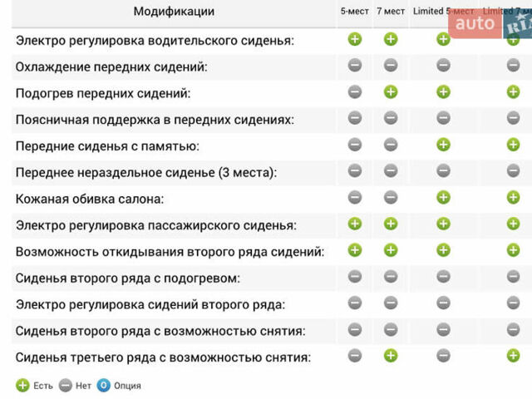Screen dimensions: 532x399
Task: Select the 7 мест column header
Action: [x=391, y=11]
